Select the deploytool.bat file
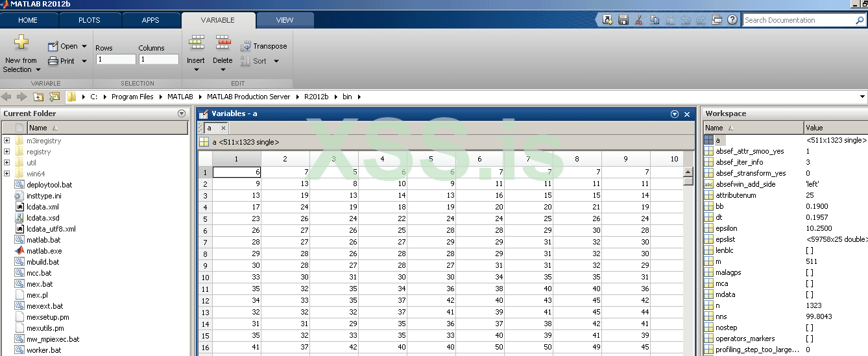 tap(49, 185)
